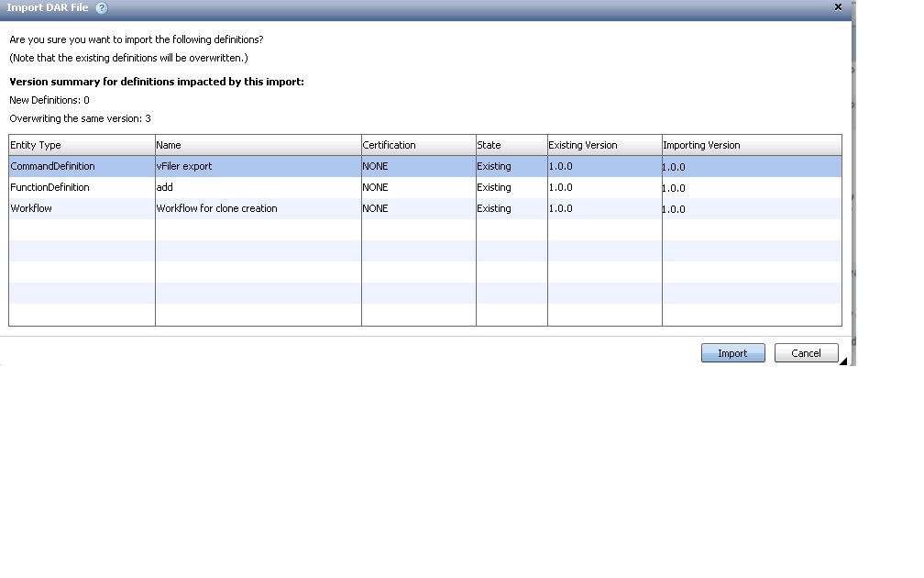
Task: Click importing version 1.0.0 of vFiler export
Action: click(674, 167)
